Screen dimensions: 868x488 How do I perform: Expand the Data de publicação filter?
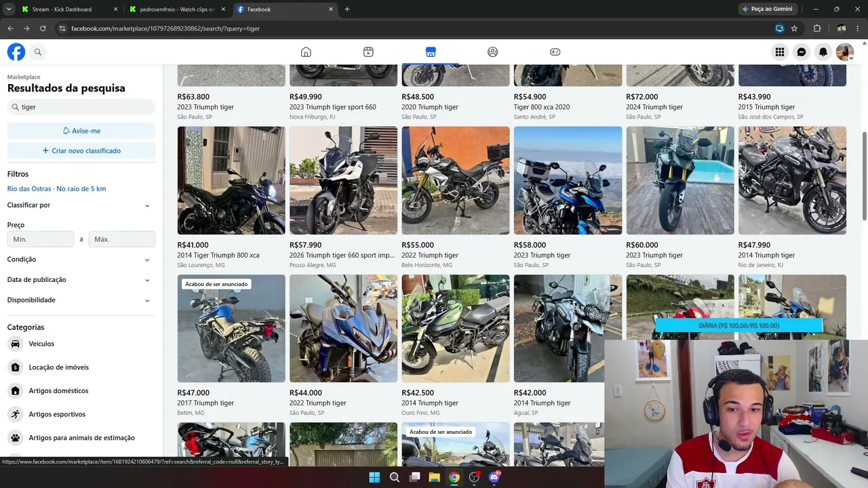pos(81,280)
